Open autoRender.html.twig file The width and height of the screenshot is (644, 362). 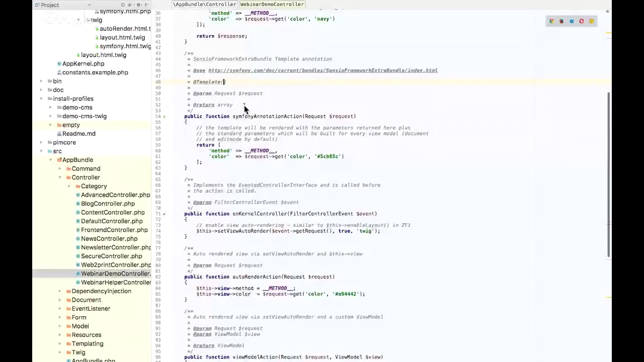click(x=125, y=29)
